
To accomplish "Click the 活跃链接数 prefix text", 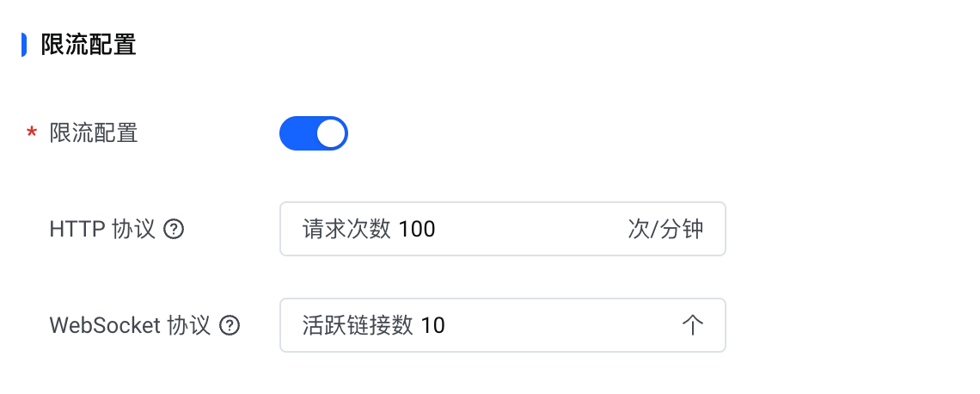I will click(358, 326).
